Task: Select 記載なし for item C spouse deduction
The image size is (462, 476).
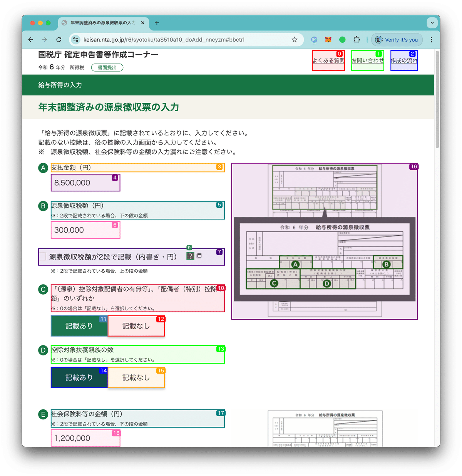Action: click(x=136, y=326)
